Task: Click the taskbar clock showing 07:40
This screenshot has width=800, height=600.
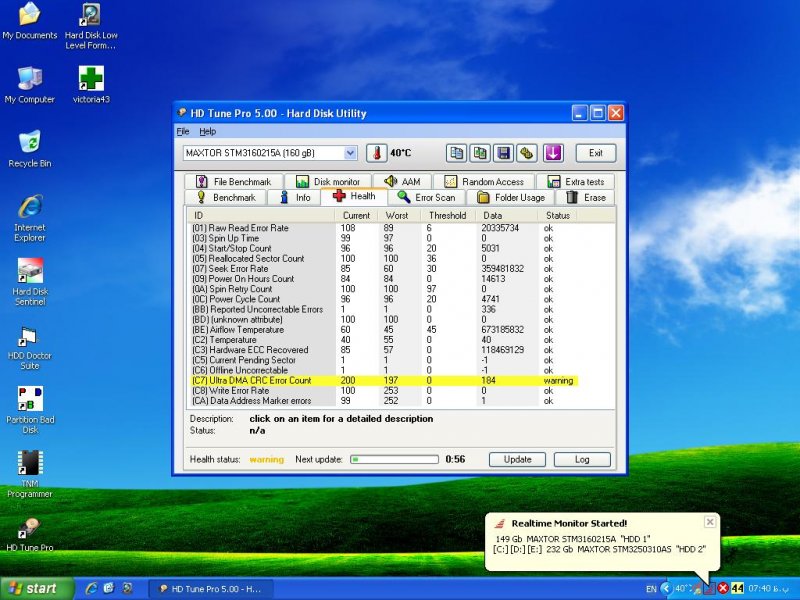Action: click(x=767, y=589)
